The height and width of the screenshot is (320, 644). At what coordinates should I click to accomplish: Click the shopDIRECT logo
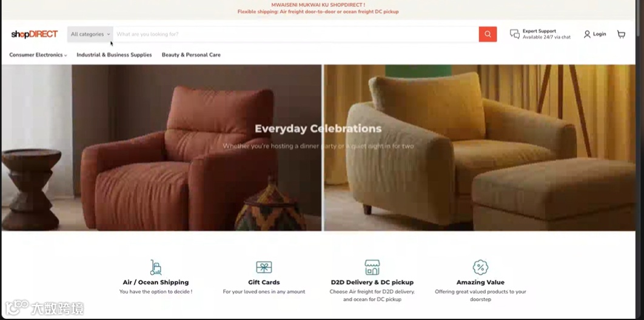35,34
